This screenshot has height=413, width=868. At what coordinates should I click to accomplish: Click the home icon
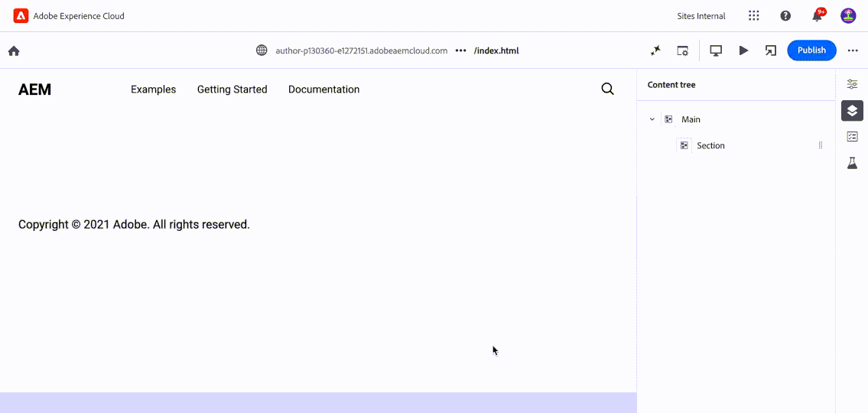[x=14, y=51]
